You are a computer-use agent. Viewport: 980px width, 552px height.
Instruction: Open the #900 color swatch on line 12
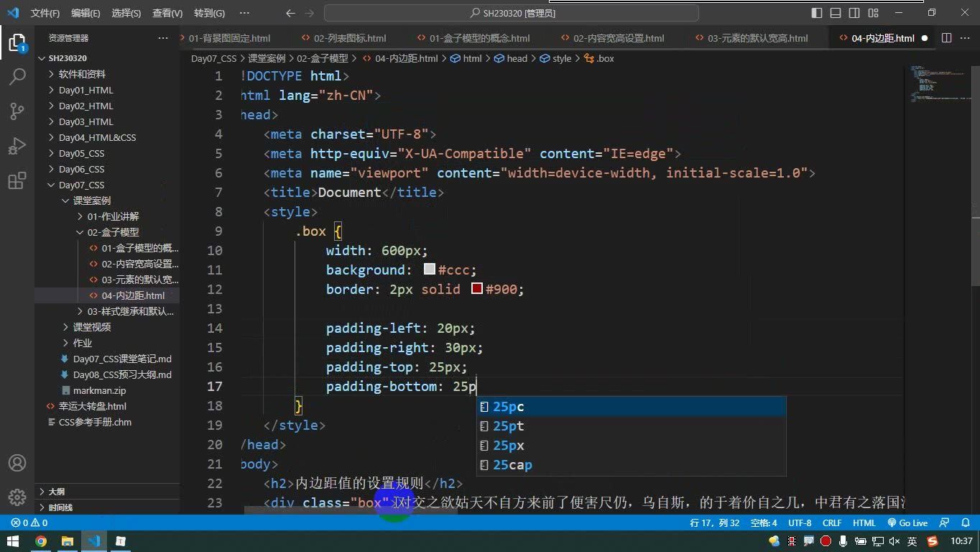pos(477,289)
